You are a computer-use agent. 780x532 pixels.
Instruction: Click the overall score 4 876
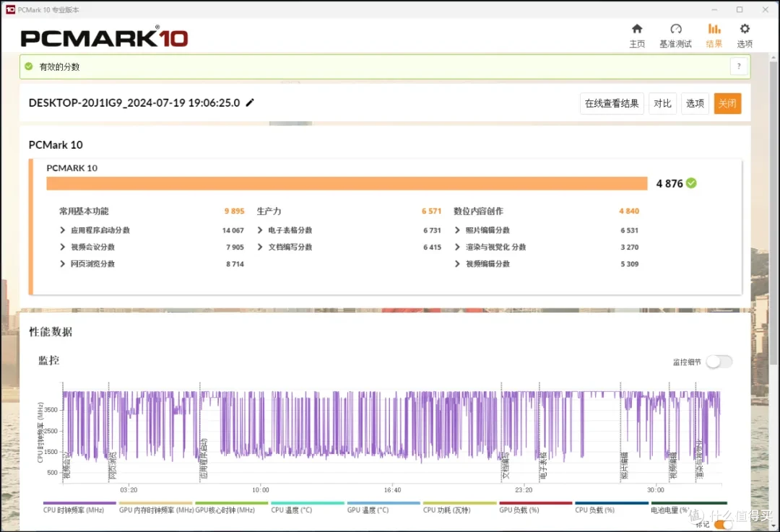pos(669,183)
